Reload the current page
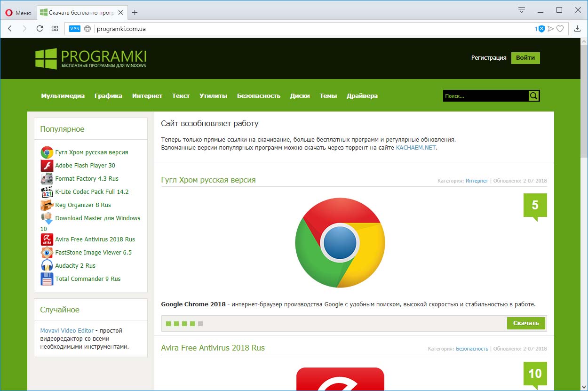 40,29
